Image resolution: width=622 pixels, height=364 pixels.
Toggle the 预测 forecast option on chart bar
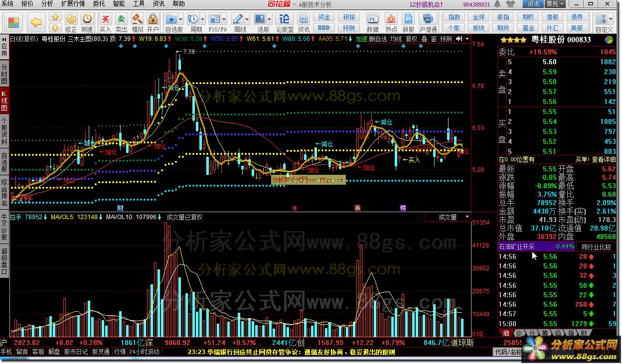coord(446,39)
